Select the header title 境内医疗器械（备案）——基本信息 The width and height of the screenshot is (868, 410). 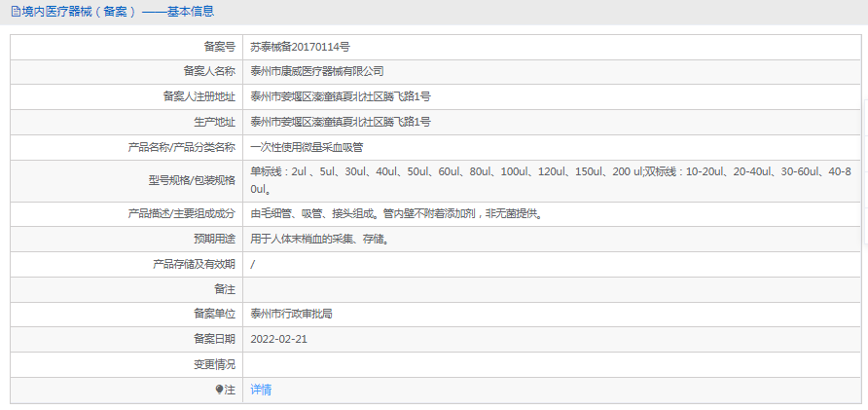point(118,11)
